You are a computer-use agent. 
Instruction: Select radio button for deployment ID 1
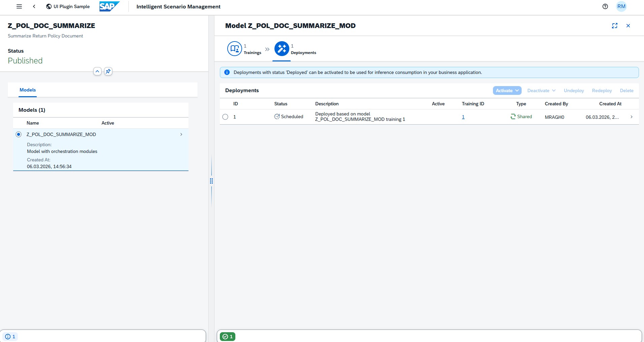pyautogui.click(x=225, y=117)
